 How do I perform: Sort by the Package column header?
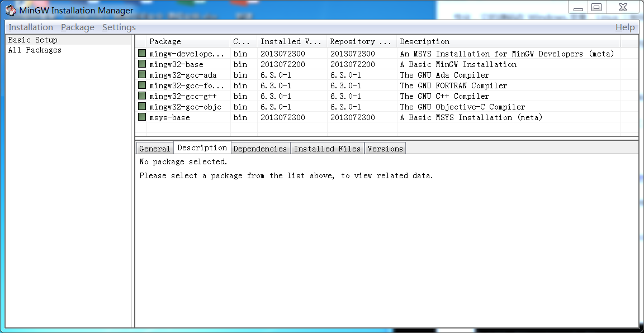[188, 41]
